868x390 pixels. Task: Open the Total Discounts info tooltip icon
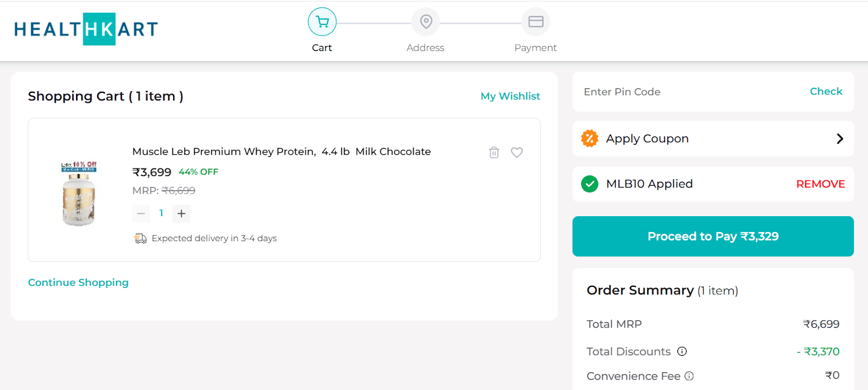[682, 351]
